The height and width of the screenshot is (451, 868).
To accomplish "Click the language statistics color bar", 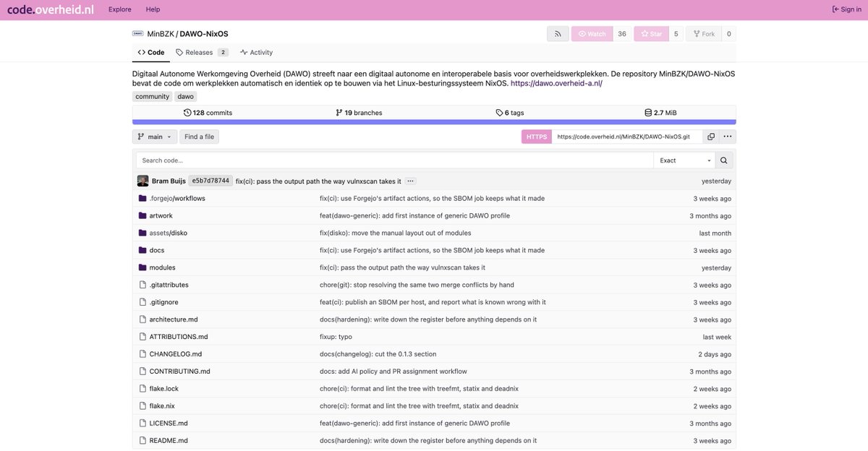I will pos(434,122).
